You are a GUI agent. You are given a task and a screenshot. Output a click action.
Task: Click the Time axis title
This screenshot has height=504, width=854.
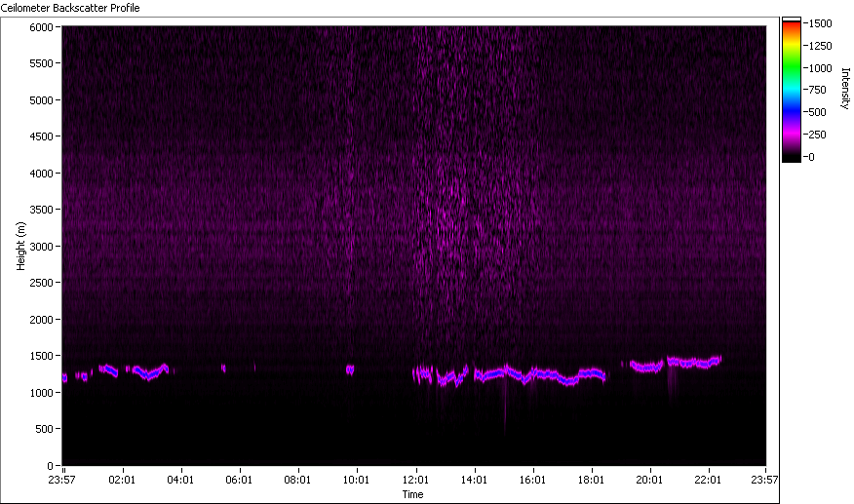click(412, 494)
